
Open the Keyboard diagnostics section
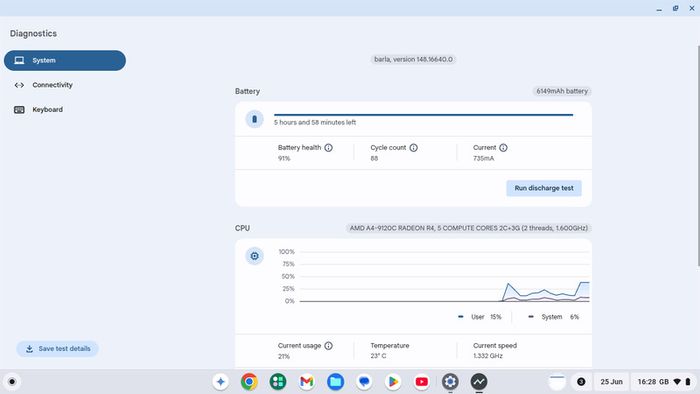[x=65, y=109]
